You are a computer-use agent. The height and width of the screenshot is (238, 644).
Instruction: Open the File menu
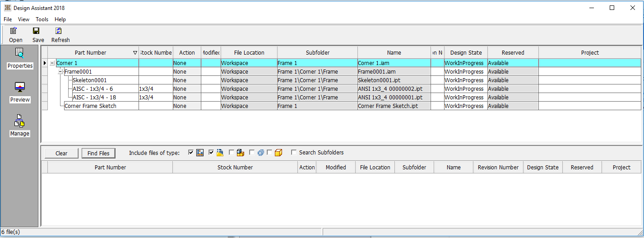coord(8,19)
